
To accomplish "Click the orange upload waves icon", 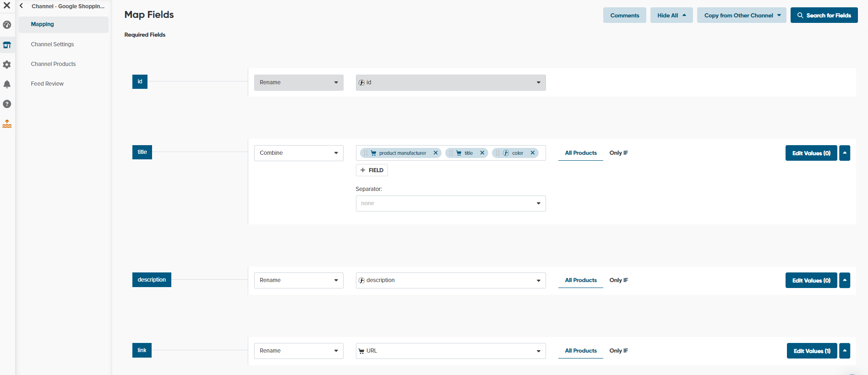I will tap(7, 124).
